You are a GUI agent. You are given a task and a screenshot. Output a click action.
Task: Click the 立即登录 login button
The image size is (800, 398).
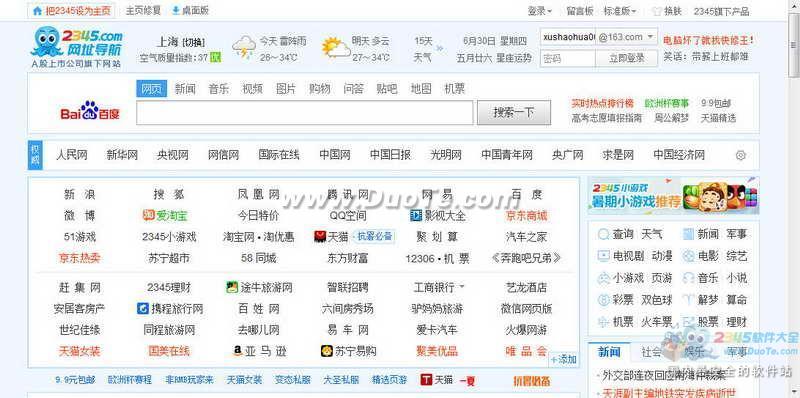click(627, 58)
